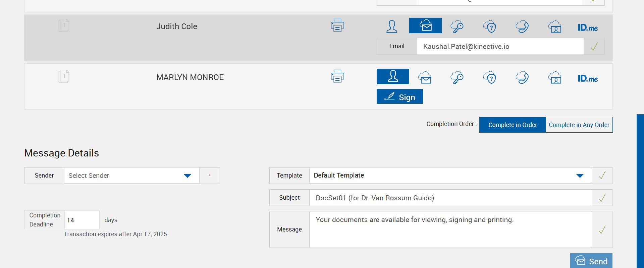This screenshot has width=644, height=268.
Task: Select Complete in Order option
Action: [x=513, y=125]
